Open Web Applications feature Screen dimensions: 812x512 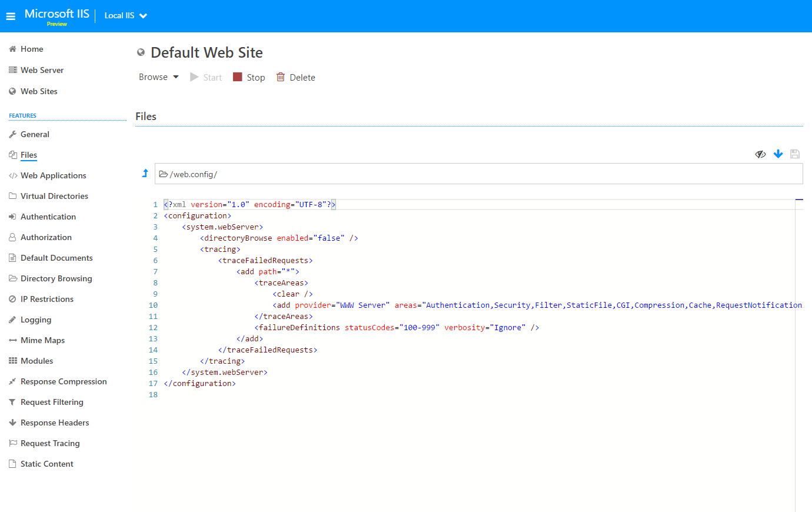click(53, 175)
